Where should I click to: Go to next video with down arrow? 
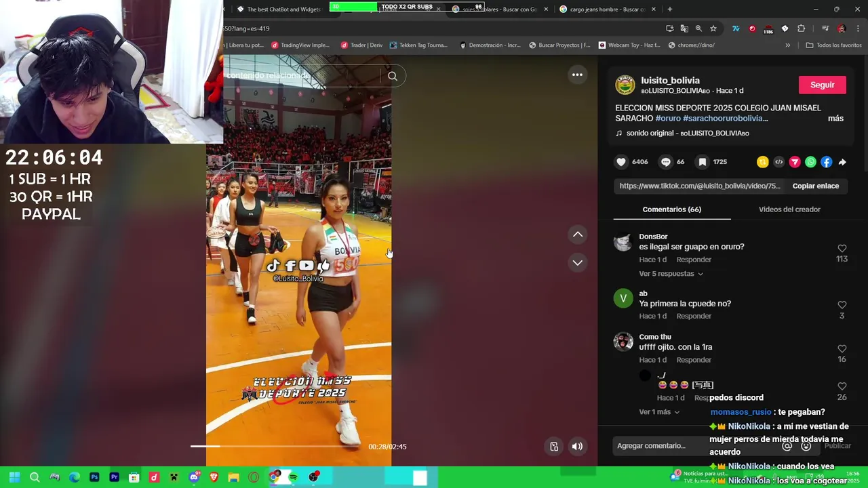578,262
